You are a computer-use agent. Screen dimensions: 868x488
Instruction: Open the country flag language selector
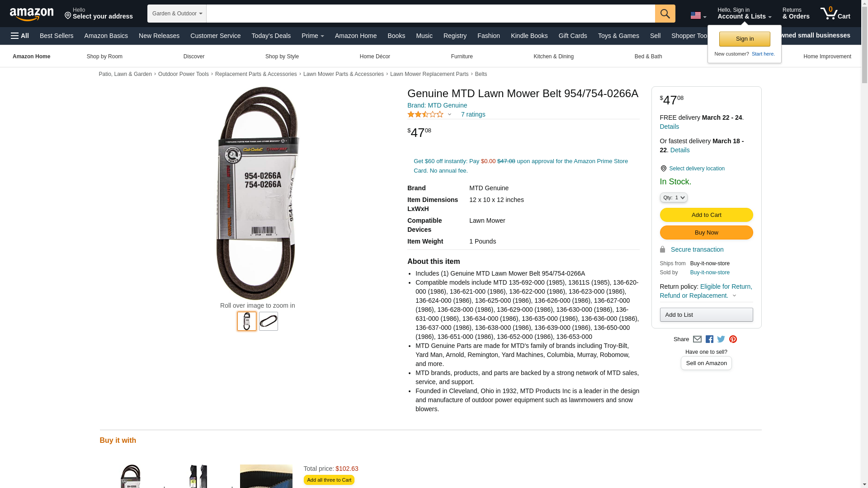click(698, 15)
